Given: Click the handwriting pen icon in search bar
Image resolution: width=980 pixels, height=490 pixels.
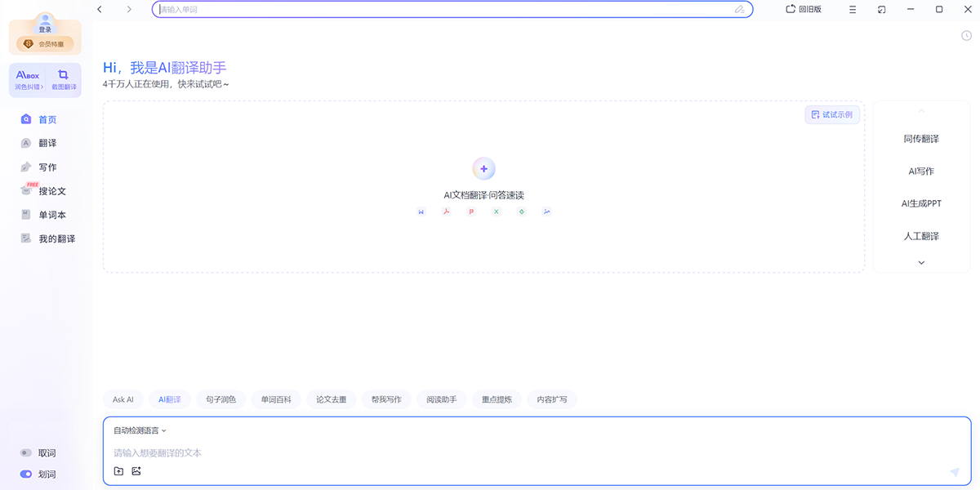Looking at the screenshot, I should pos(739,10).
